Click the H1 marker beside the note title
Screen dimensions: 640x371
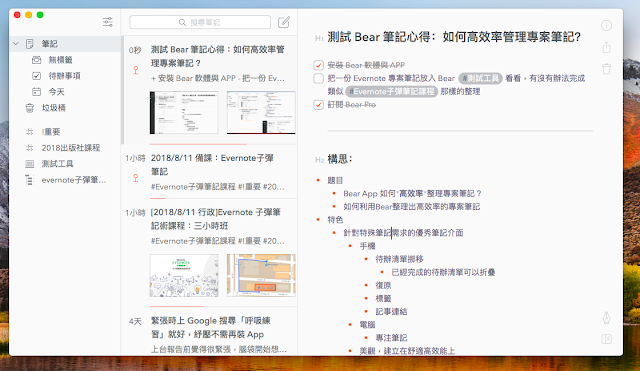coord(319,38)
